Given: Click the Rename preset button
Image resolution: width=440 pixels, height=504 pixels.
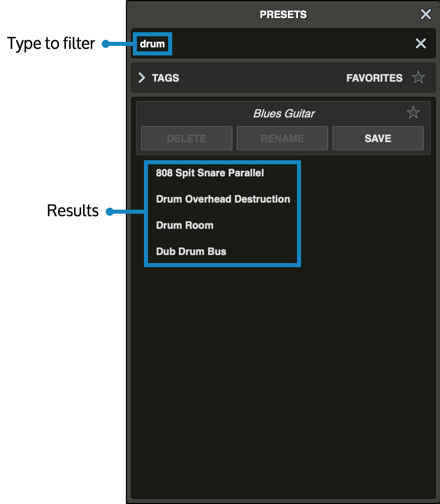Looking at the screenshot, I should pyautogui.click(x=282, y=138).
